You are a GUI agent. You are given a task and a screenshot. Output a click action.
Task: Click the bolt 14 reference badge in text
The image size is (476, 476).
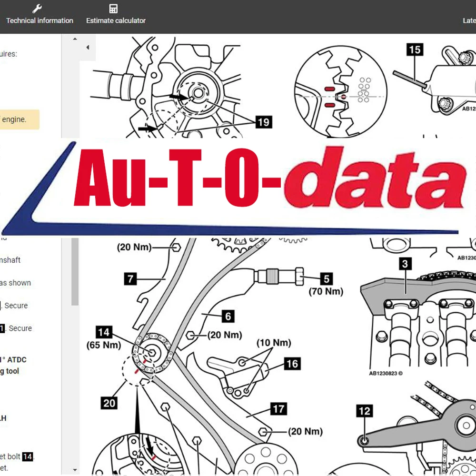click(28, 456)
